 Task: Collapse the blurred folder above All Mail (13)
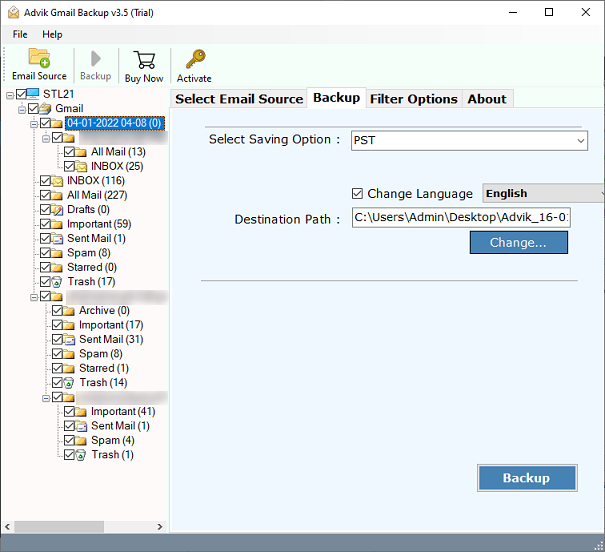pyautogui.click(x=46, y=138)
